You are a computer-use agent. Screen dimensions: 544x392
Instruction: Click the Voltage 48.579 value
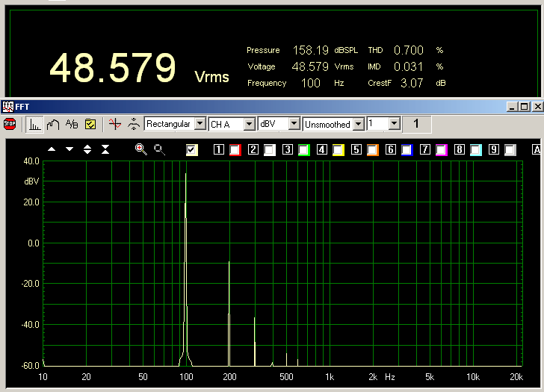(310, 66)
